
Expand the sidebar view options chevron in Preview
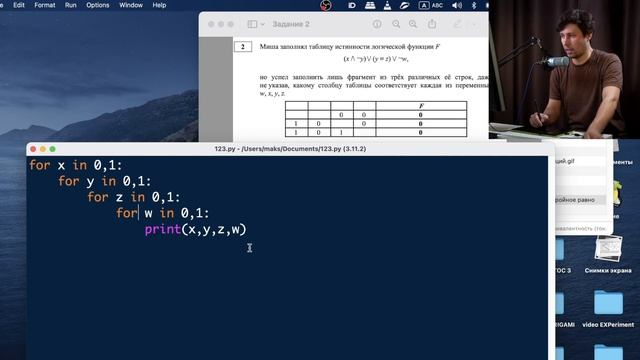tap(262, 24)
